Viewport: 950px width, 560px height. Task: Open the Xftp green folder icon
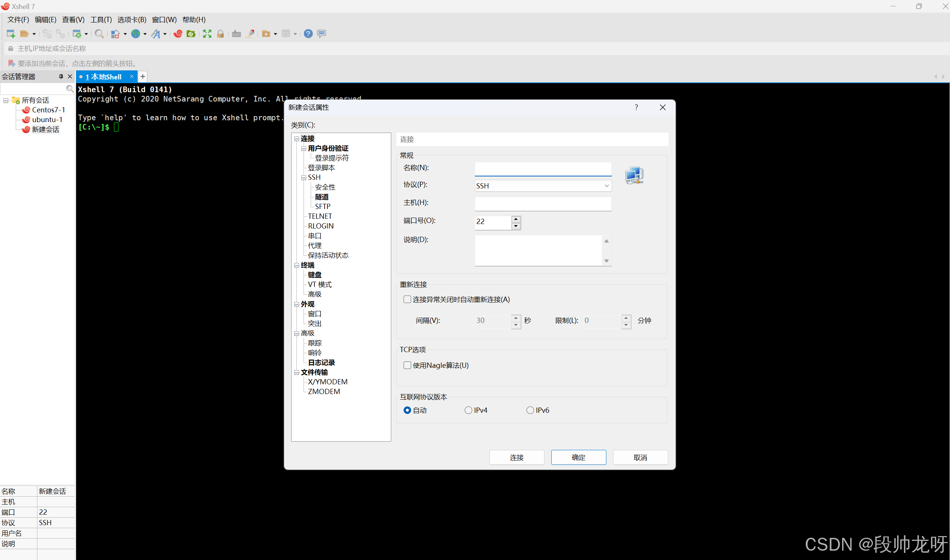[x=191, y=34]
